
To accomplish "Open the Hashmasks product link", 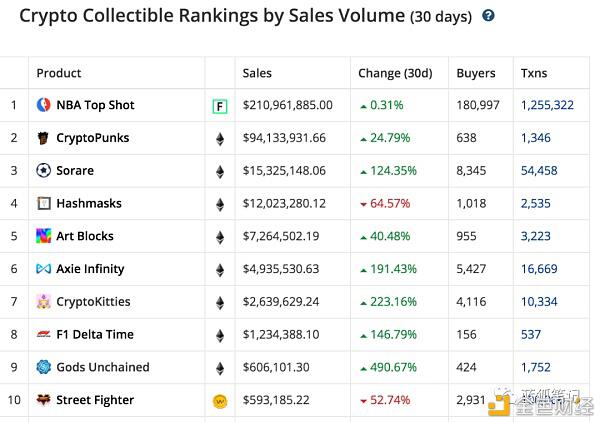I will click(89, 203).
